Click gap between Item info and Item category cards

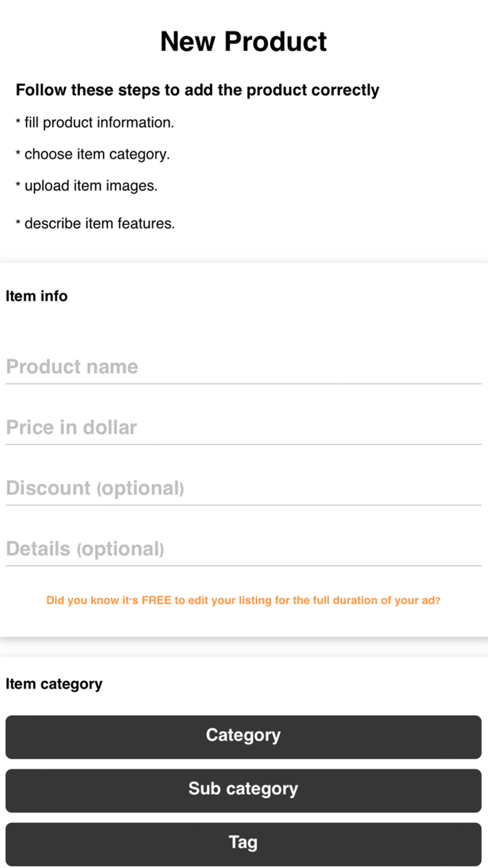(243, 646)
